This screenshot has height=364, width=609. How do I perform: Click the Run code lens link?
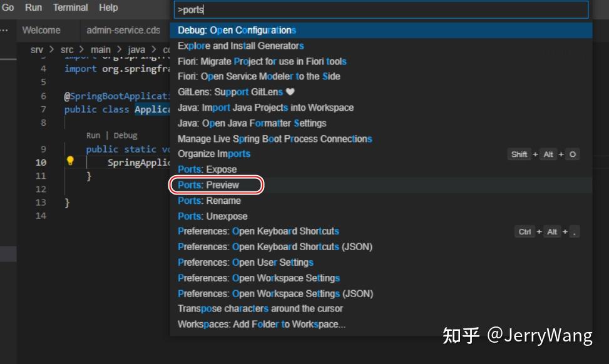click(x=93, y=136)
